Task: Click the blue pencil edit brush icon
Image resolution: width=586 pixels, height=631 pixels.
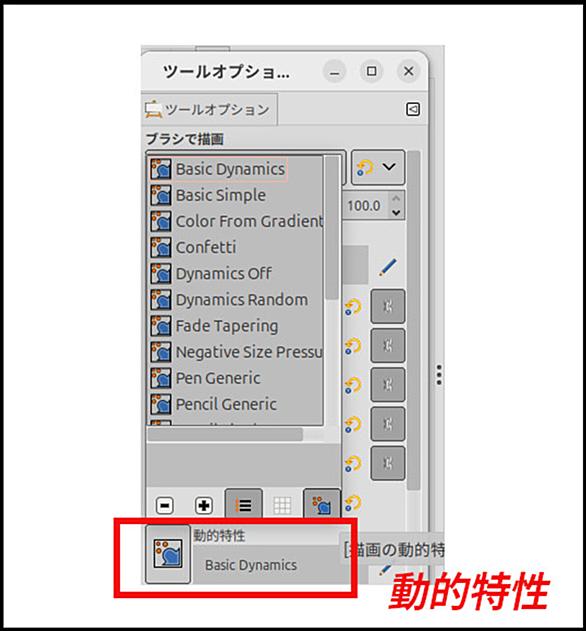Action: 388,268
